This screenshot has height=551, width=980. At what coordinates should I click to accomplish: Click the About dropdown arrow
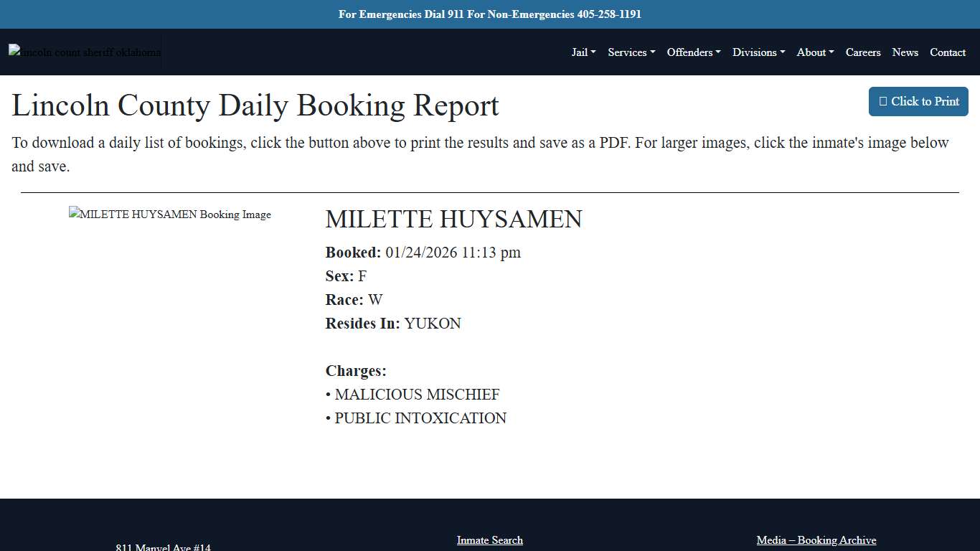(831, 52)
